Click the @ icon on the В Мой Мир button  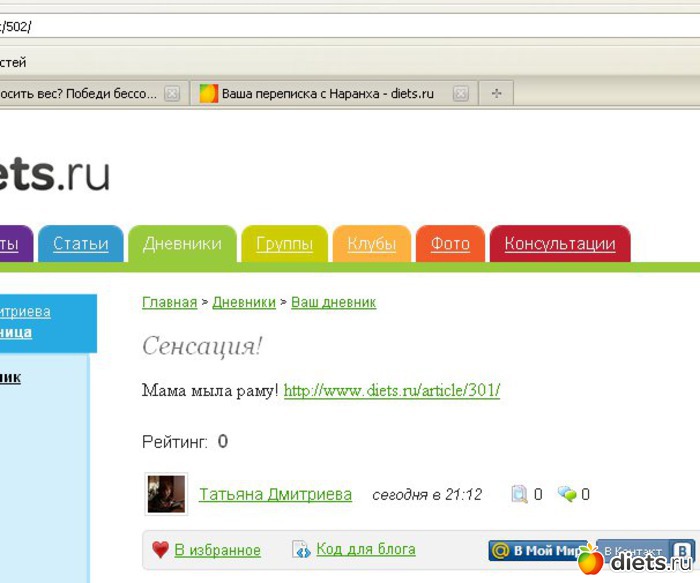tap(500, 551)
